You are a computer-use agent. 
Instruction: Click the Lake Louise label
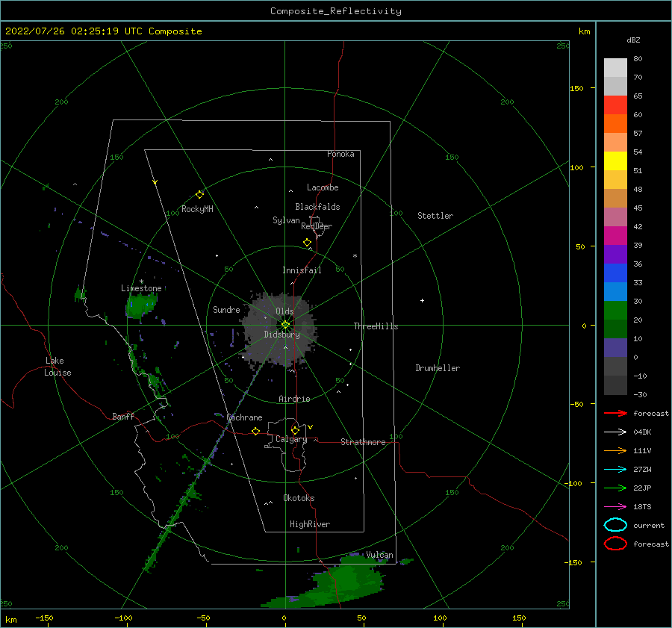pos(57,367)
